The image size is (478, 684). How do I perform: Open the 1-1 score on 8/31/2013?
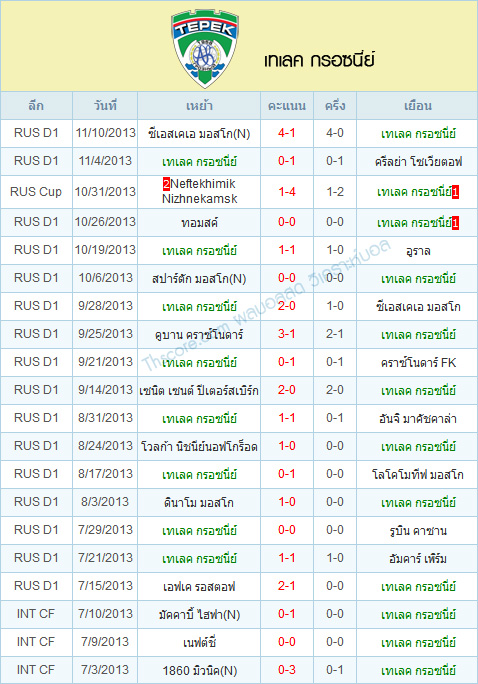(287, 418)
